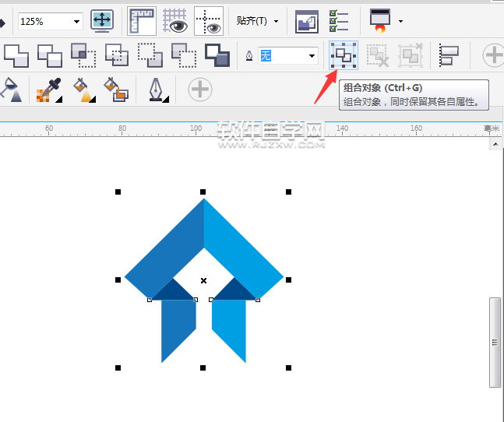This screenshot has height=422, width=504.
Task: Toggle the Show Rulers button
Action: (x=142, y=21)
